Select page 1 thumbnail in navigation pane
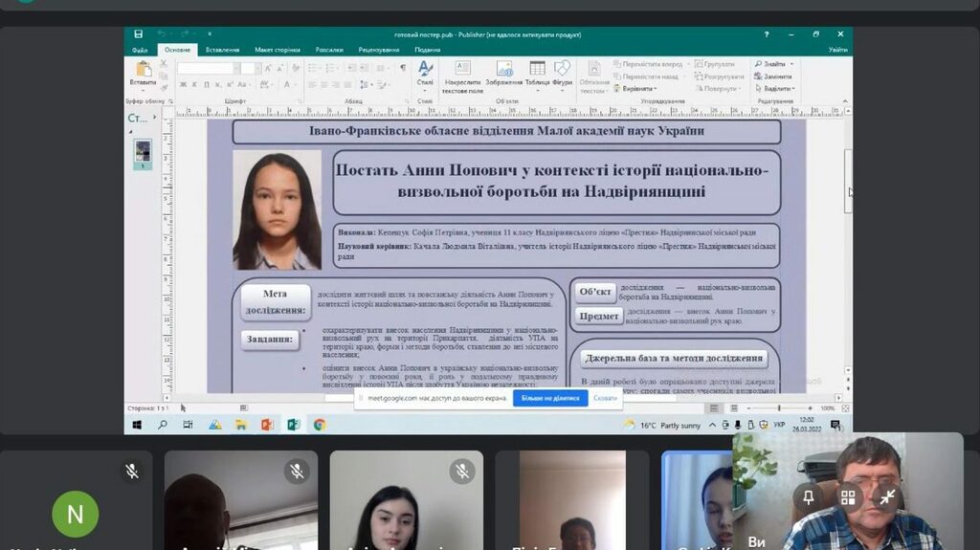Screen dimensions: 980x550 tap(143, 153)
